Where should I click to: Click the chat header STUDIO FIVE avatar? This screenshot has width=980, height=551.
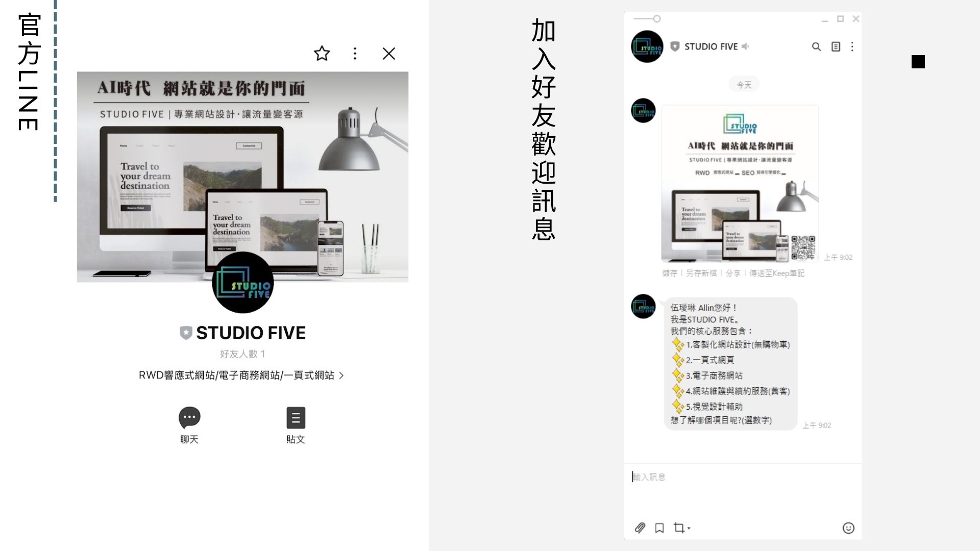click(x=647, y=46)
